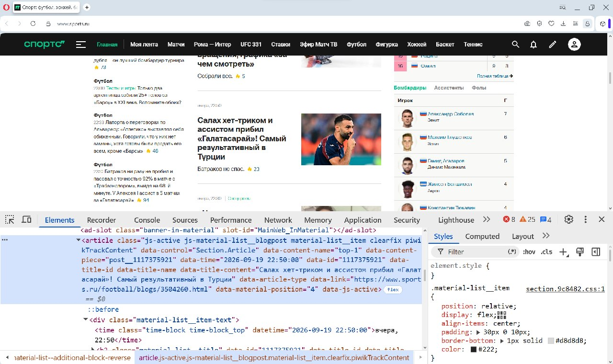Expand the padding shorthand property triangle
This screenshot has width=613, height=364.
tap(477, 332)
